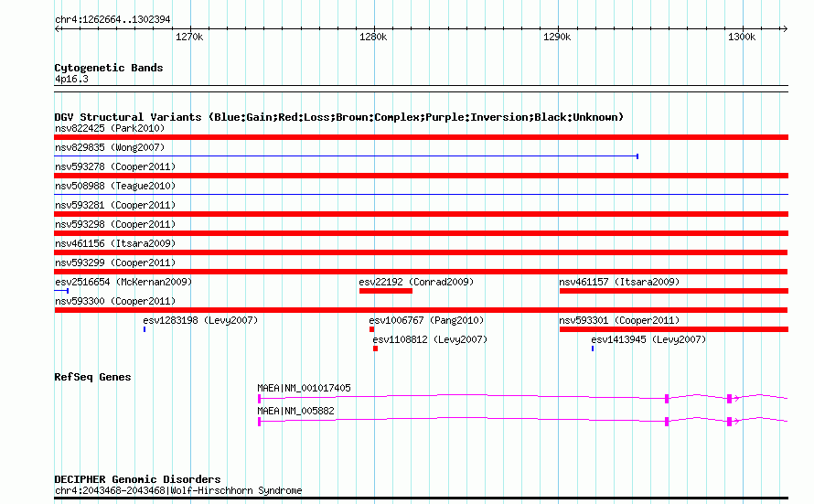Open nsv593278 (Cooper2011) variant label
The width and height of the screenshot is (814, 504).
[x=115, y=166]
